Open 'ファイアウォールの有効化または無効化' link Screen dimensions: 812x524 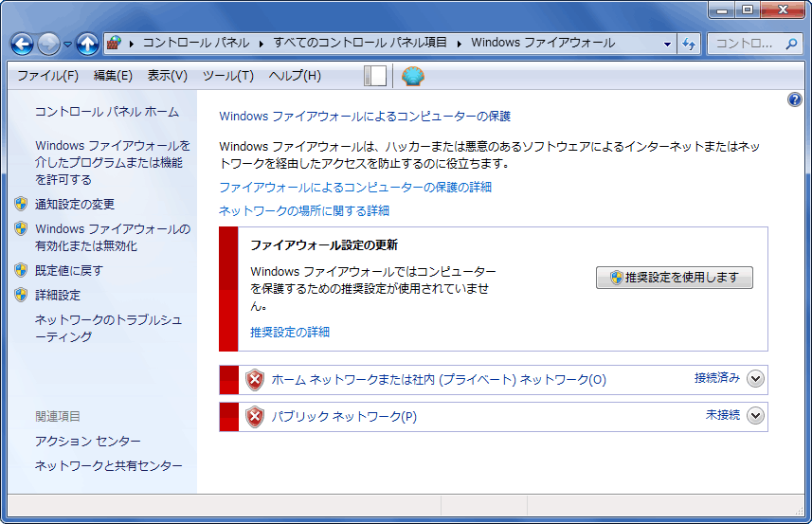(113, 237)
